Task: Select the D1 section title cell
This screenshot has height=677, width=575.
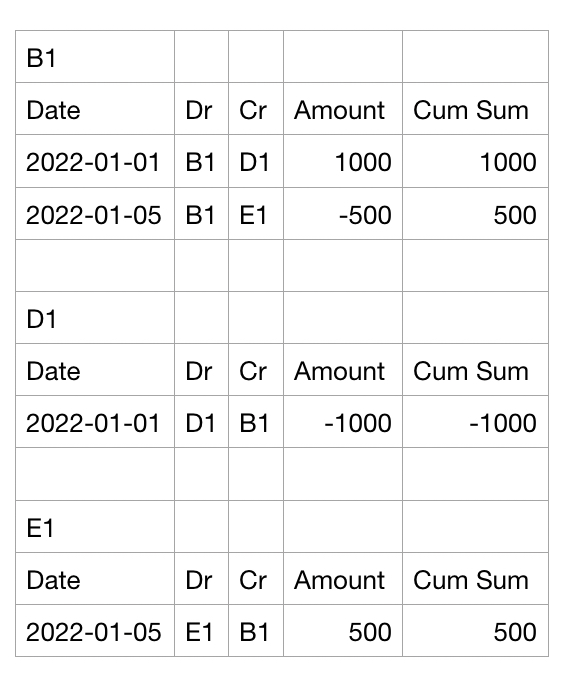Action: point(95,318)
